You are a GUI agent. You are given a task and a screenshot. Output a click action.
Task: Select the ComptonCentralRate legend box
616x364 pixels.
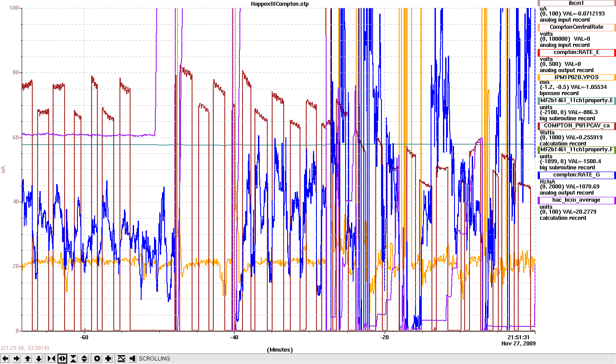(577, 27)
